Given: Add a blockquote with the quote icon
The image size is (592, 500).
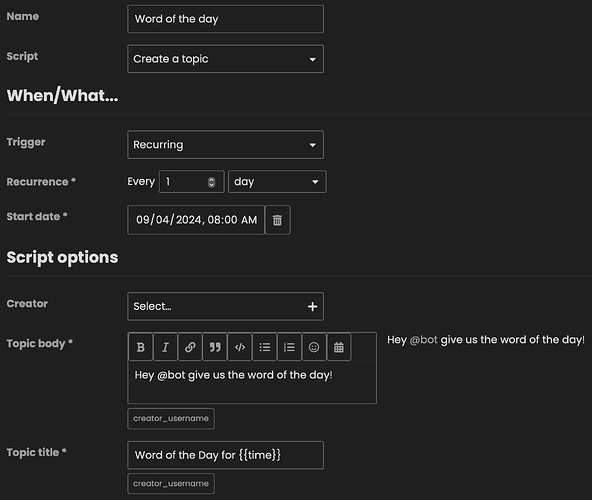Looking at the screenshot, I should point(215,347).
